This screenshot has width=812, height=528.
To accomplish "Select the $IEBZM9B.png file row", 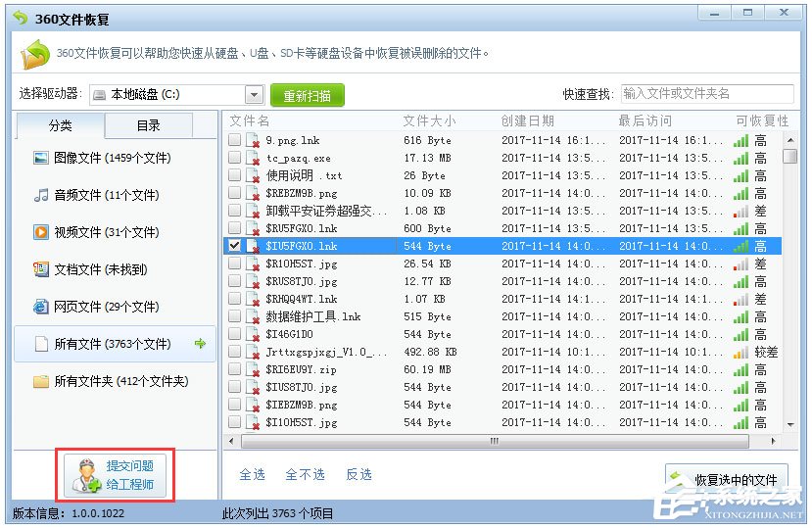I will tap(502, 405).
